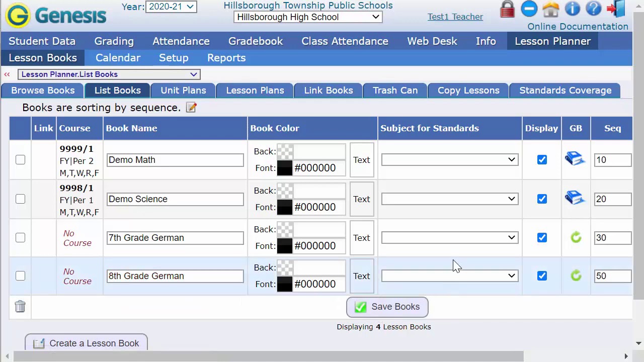
Task: Click edit sort order notepad icon
Action: (191, 107)
